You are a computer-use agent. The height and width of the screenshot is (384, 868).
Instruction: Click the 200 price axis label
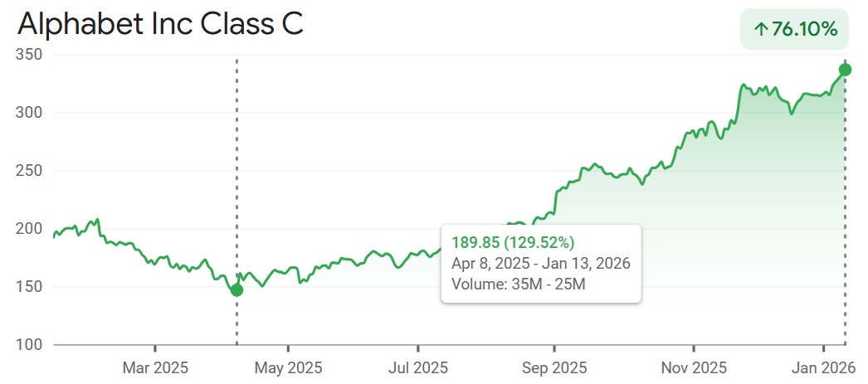coord(30,229)
